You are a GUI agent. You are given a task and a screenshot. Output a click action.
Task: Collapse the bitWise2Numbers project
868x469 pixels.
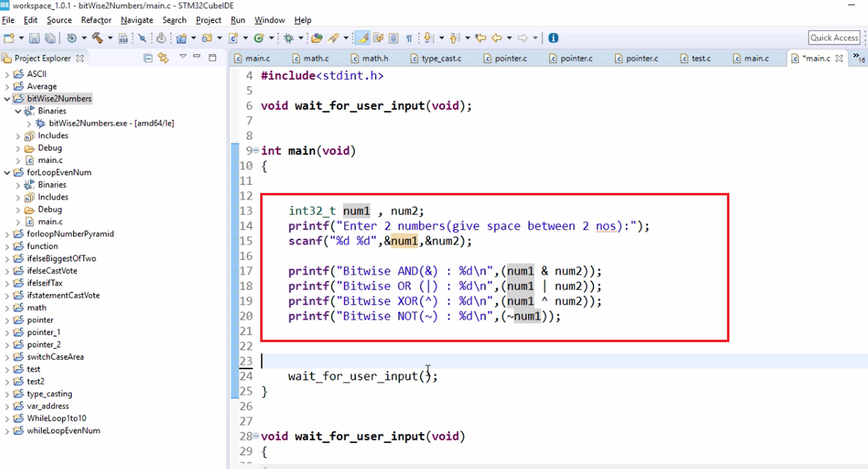[x=7, y=98]
